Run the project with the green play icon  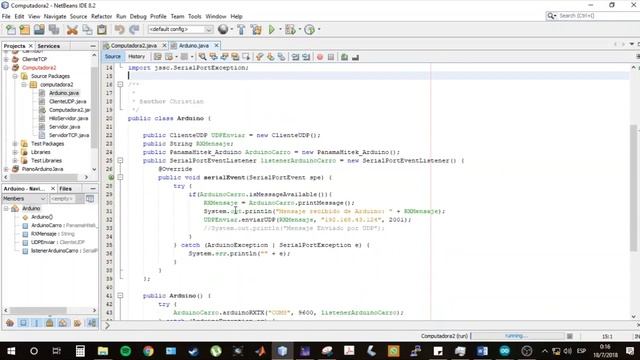pos(272,29)
